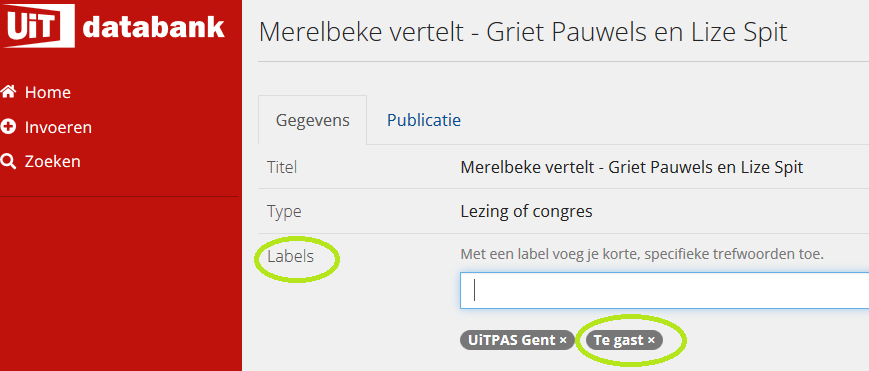The image size is (869, 371).
Task: Click the UiT databank logo
Action: click(114, 26)
